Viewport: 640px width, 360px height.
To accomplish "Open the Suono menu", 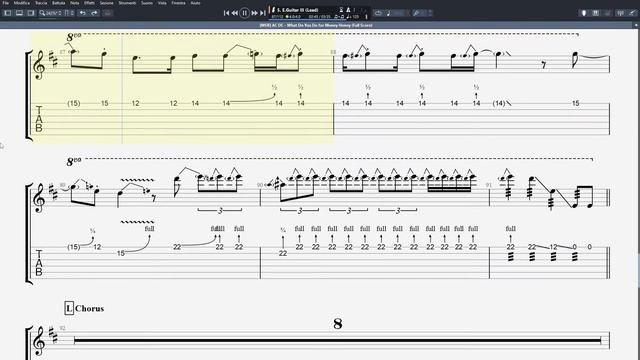I will (x=147, y=3).
